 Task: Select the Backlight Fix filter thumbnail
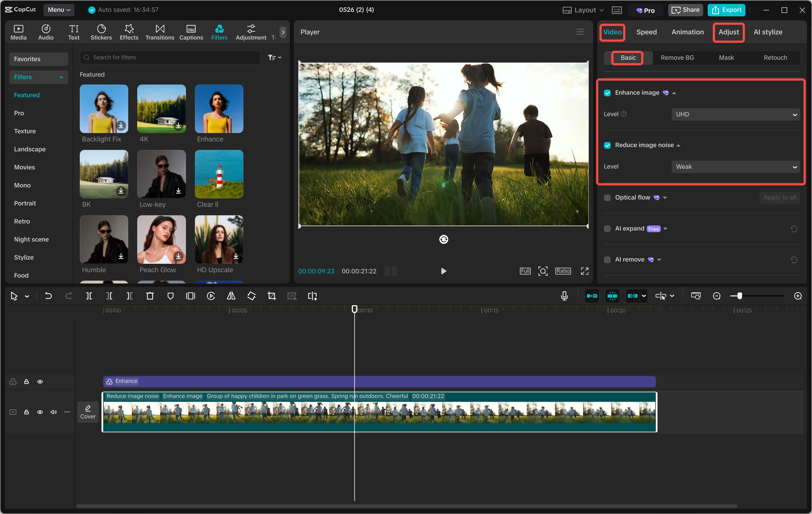pyautogui.click(x=103, y=108)
